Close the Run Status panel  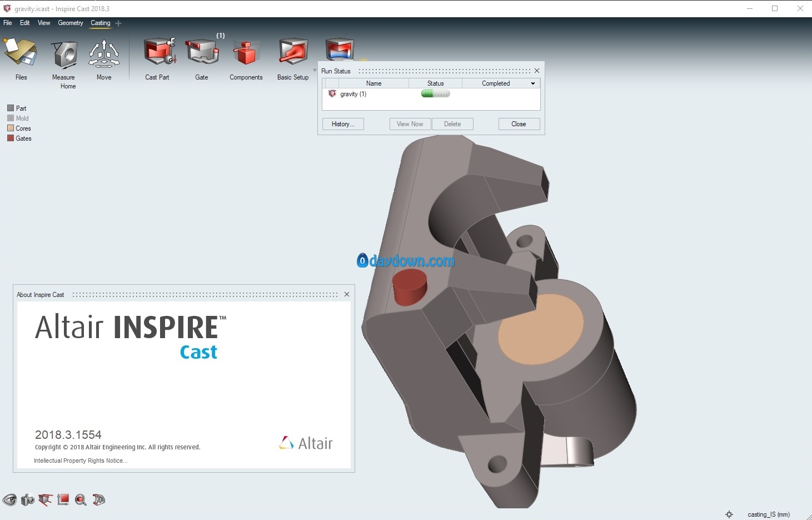click(537, 71)
